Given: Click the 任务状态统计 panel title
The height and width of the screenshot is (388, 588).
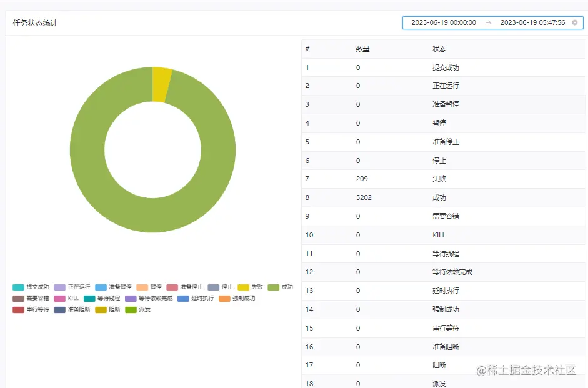Looking at the screenshot, I should (x=35, y=23).
